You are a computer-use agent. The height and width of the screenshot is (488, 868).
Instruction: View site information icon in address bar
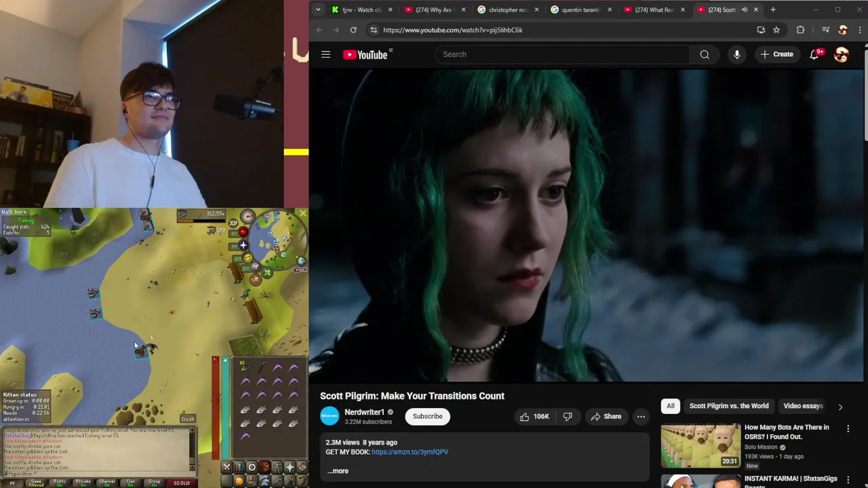click(373, 30)
